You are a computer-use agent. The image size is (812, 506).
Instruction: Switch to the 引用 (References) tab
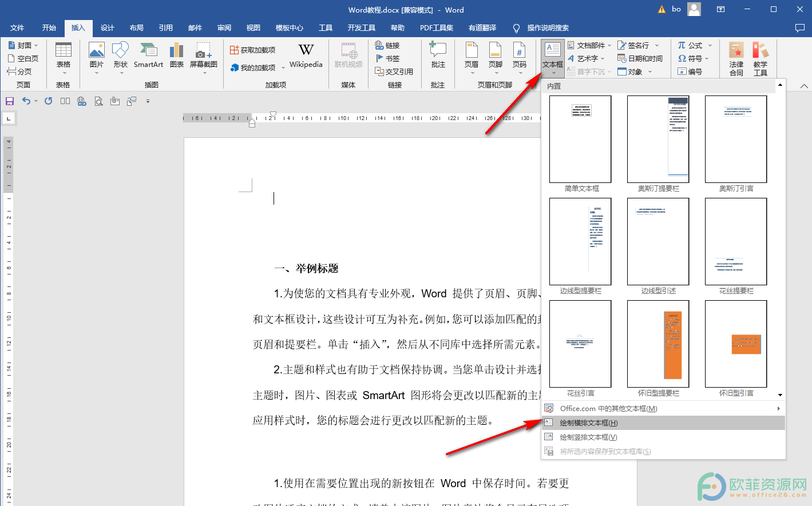click(x=166, y=27)
